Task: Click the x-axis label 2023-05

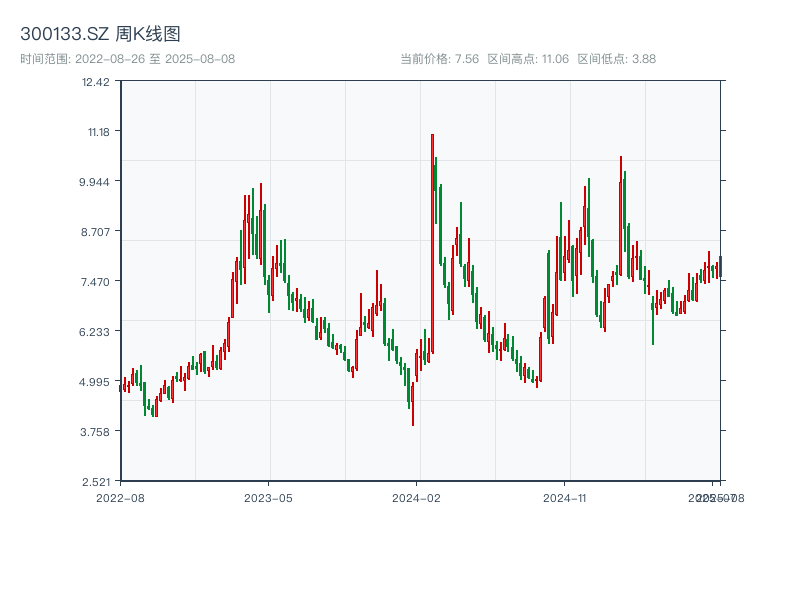Action: [x=265, y=498]
